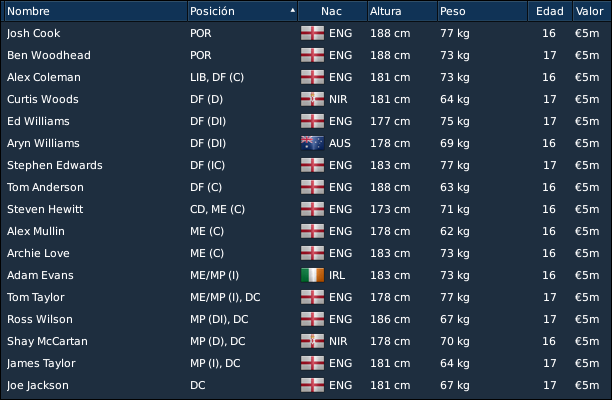Click the Australian flag beside Aryn Williams

312,143
